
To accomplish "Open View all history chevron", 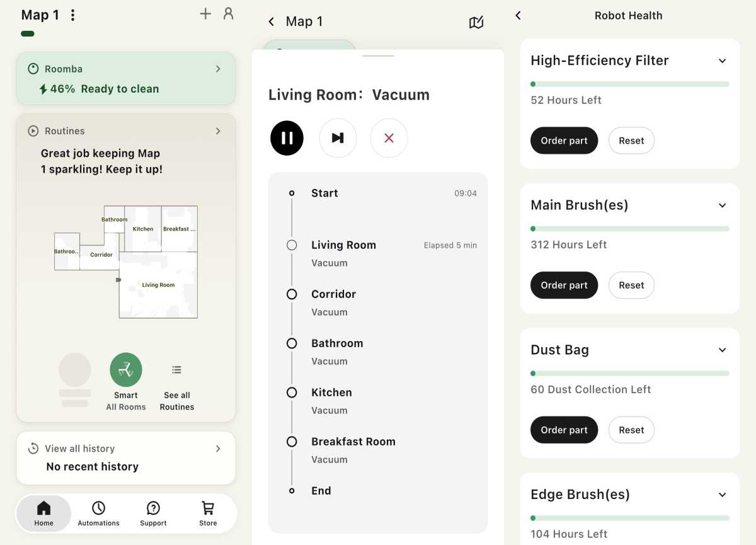I will tap(218, 449).
